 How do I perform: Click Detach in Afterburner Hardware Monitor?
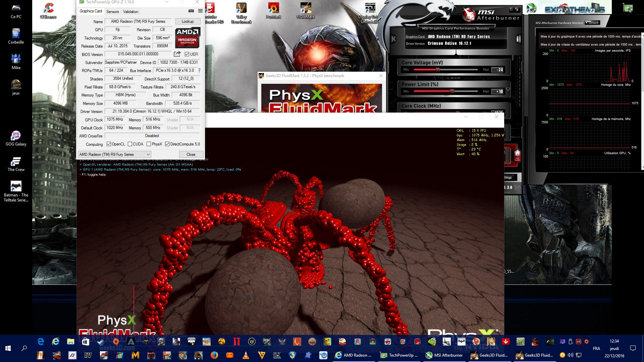coord(592,23)
